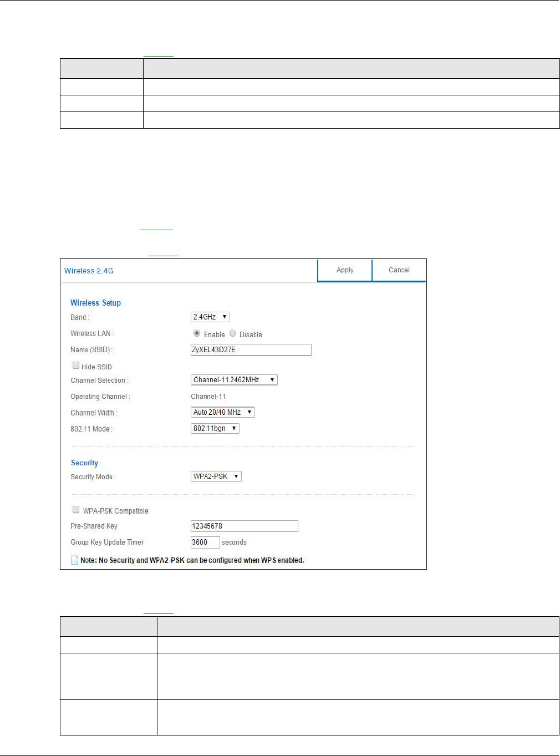Click the Operating Channel value Channel-11

208,397
